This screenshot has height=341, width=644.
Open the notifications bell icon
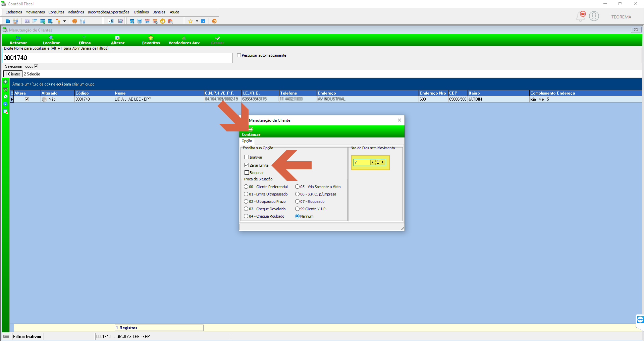(x=581, y=16)
